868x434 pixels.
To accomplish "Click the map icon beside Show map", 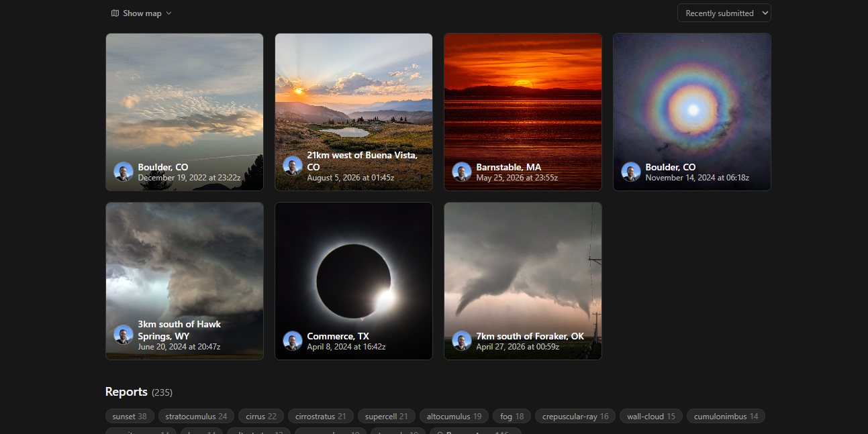I will click(115, 13).
